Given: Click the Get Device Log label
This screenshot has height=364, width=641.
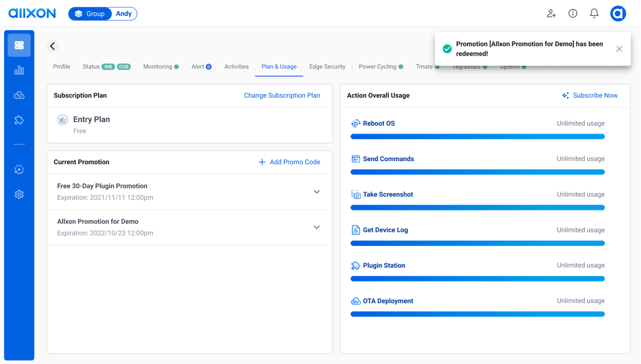Looking at the screenshot, I should [x=385, y=230].
